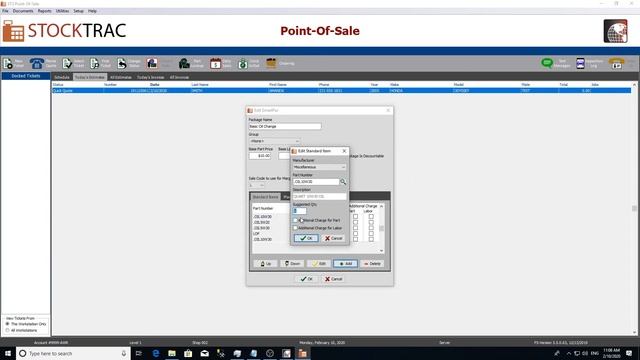
Task: Open the File menu
Action: point(5,11)
